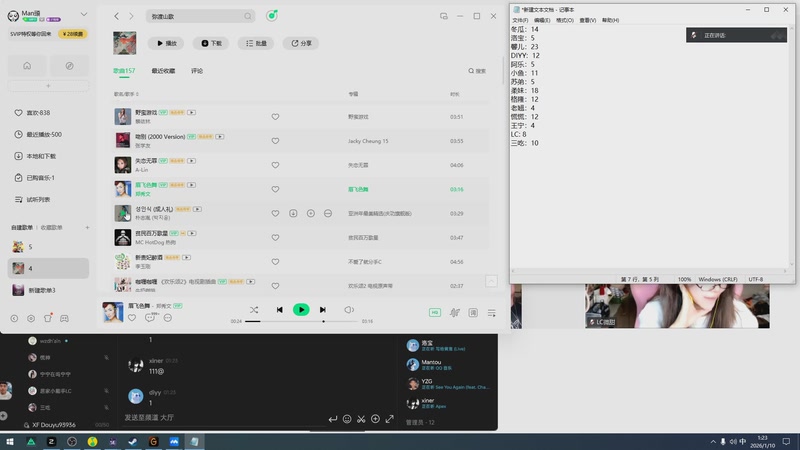Open the Steam icon on taskbar
Screen dimensions: 800x450
(x=133, y=442)
